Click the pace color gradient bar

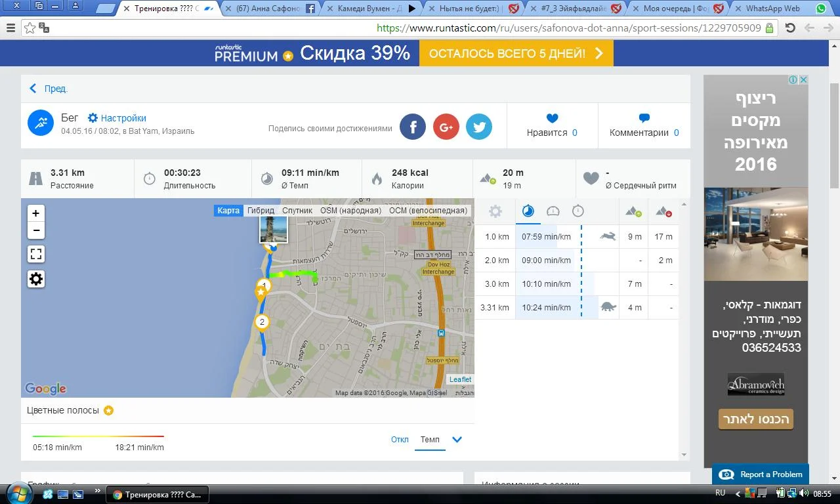98,436
